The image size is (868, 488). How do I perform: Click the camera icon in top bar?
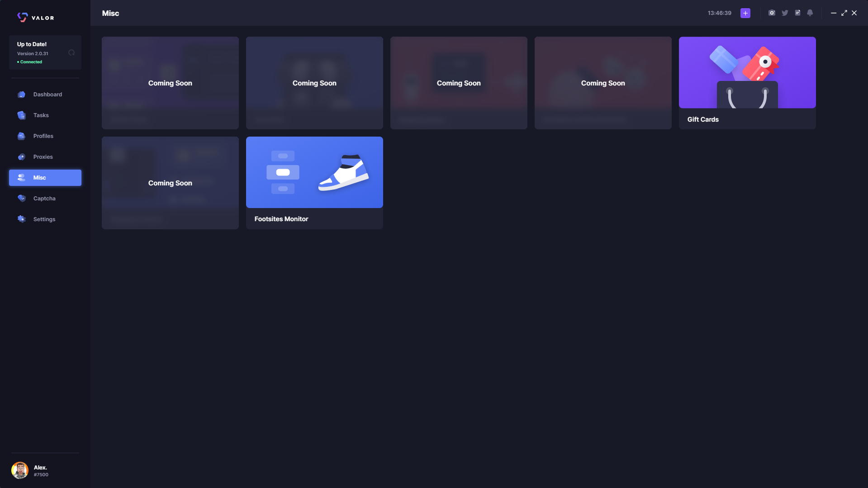coord(772,13)
